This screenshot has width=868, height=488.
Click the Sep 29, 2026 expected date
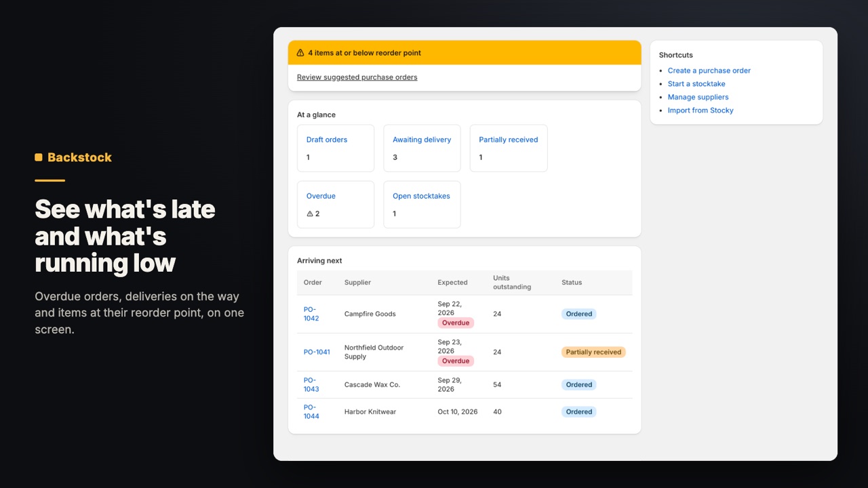click(451, 385)
